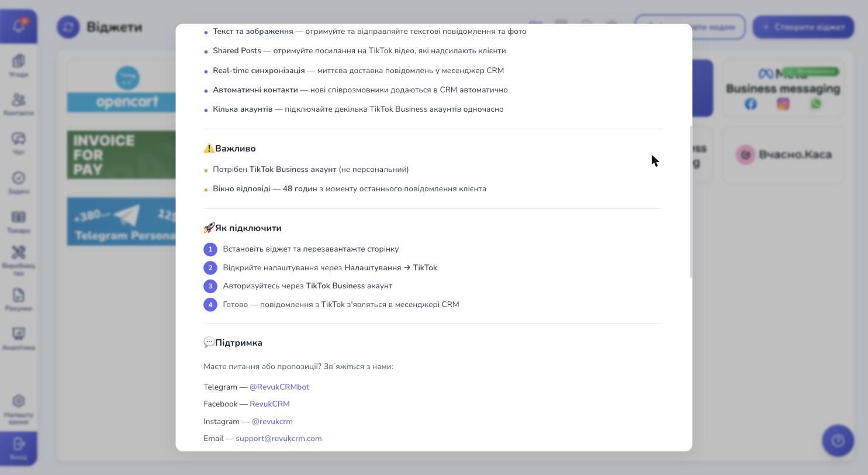Click the Текст та зображення feature line
Viewport: 868px width, 475px height.
(x=369, y=32)
